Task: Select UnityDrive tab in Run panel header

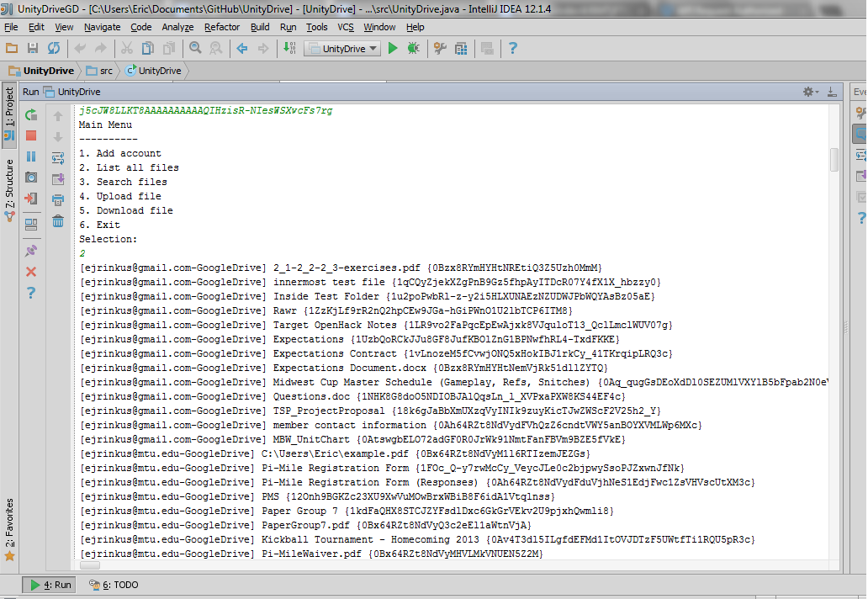Action: tap(72, 92)
